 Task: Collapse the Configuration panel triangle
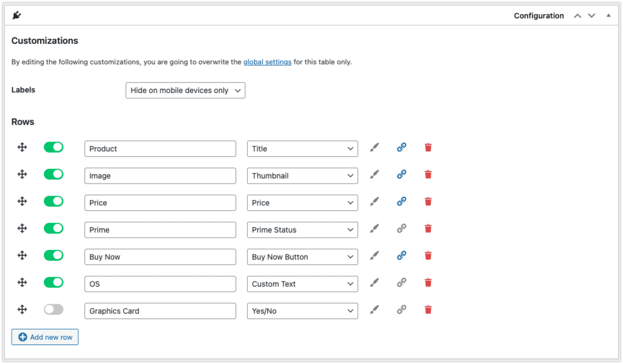608,15
